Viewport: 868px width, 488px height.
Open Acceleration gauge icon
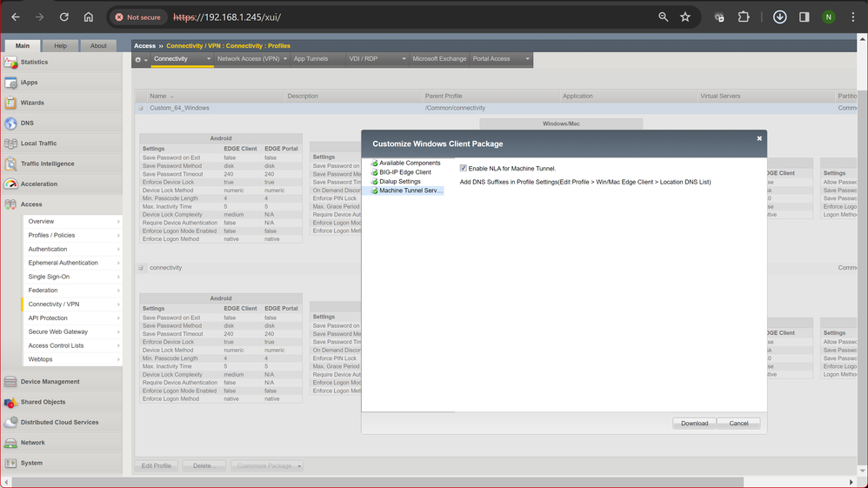click(x=10, y=184)
